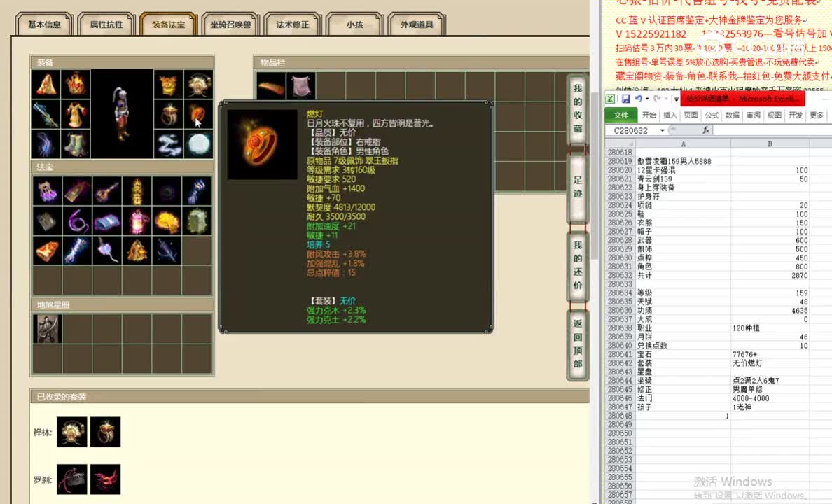This screenshot has width=832, height=504.
Task: Open the Excel Name Box dropdown arrow
Action: click(663, 130)
